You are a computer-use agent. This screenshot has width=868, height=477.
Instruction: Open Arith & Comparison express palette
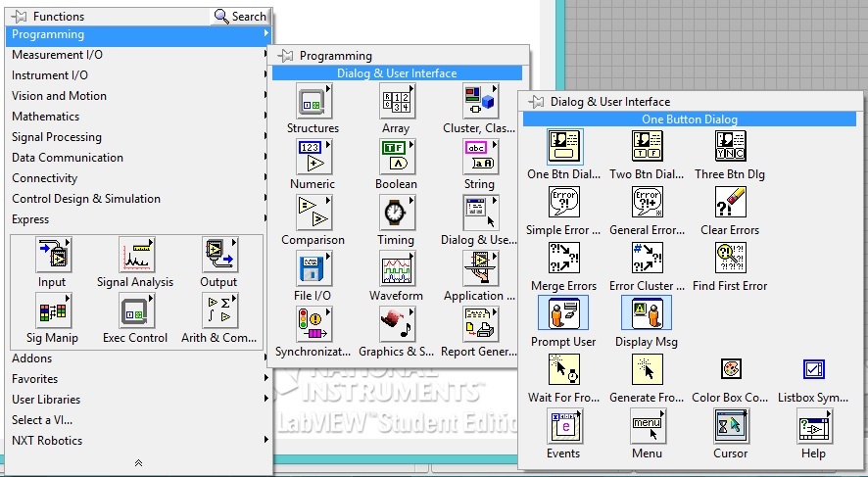[x=219, y=310]
